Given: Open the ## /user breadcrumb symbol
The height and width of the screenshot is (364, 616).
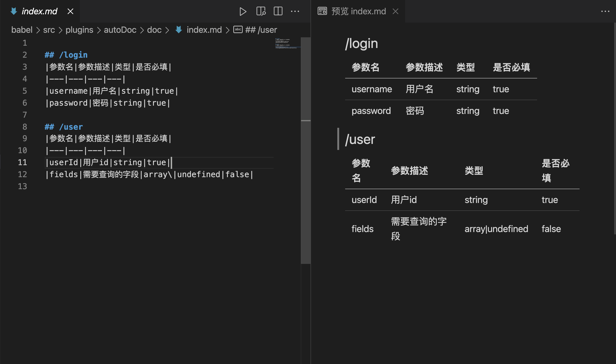Looking at the screenshot, I should 261,30.
